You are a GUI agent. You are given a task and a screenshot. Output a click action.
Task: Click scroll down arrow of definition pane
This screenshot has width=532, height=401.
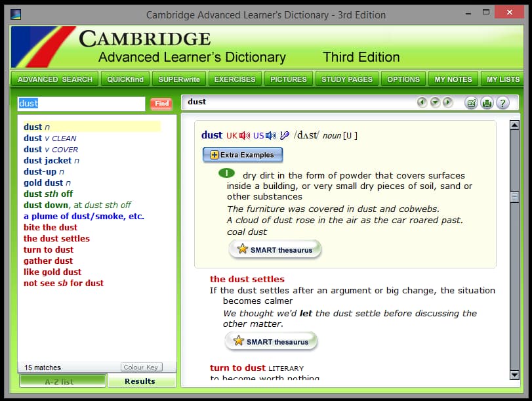pos(514,375)
